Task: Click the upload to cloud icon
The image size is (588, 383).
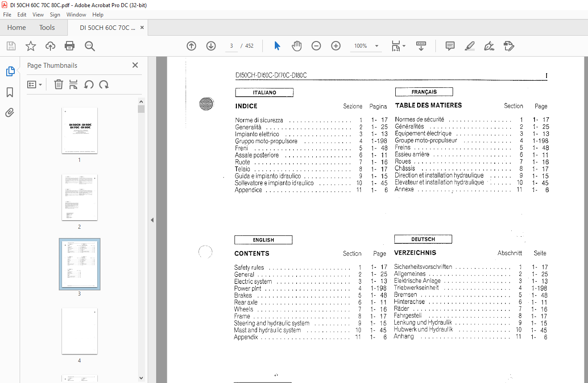Action: coord(50,46)
